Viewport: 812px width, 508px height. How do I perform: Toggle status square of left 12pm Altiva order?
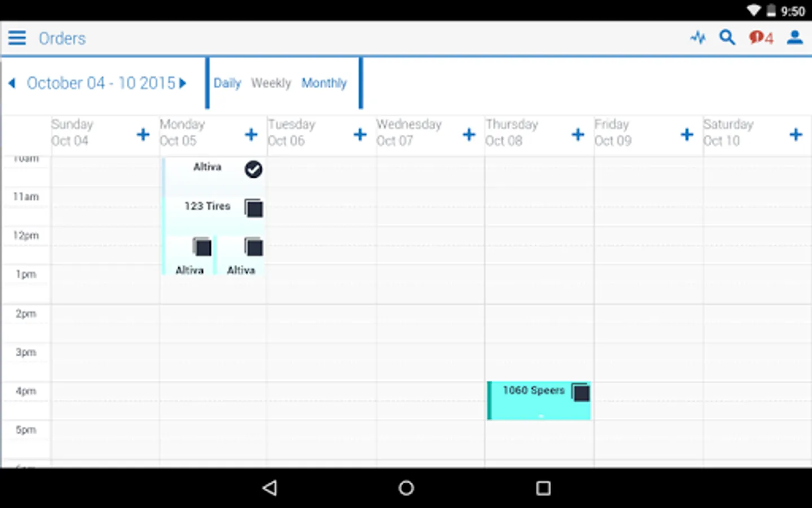202,247
